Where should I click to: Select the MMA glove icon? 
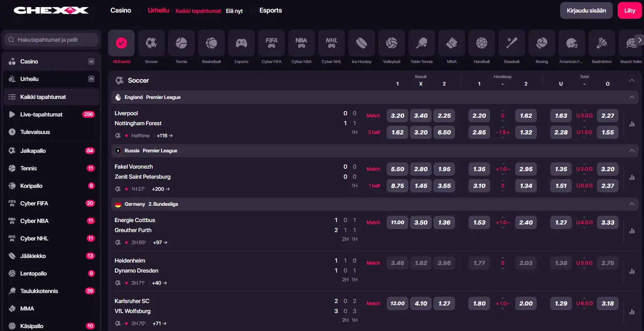(452, 43)
